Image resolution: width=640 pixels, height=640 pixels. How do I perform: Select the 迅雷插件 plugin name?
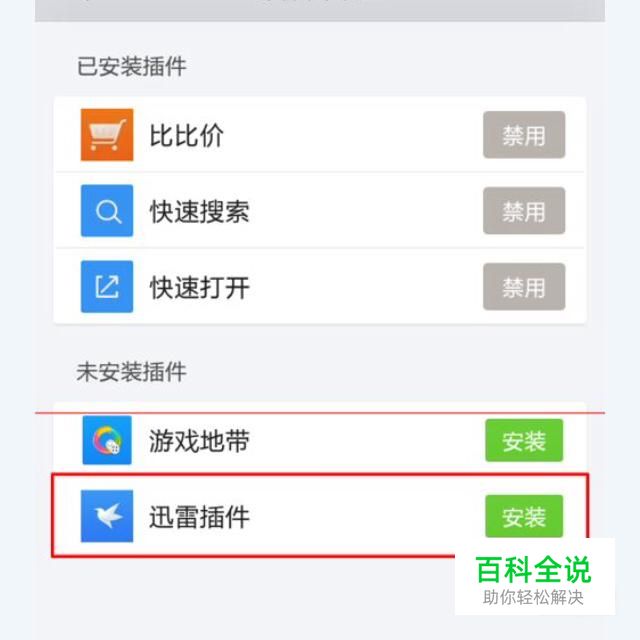tap(200, 517)
